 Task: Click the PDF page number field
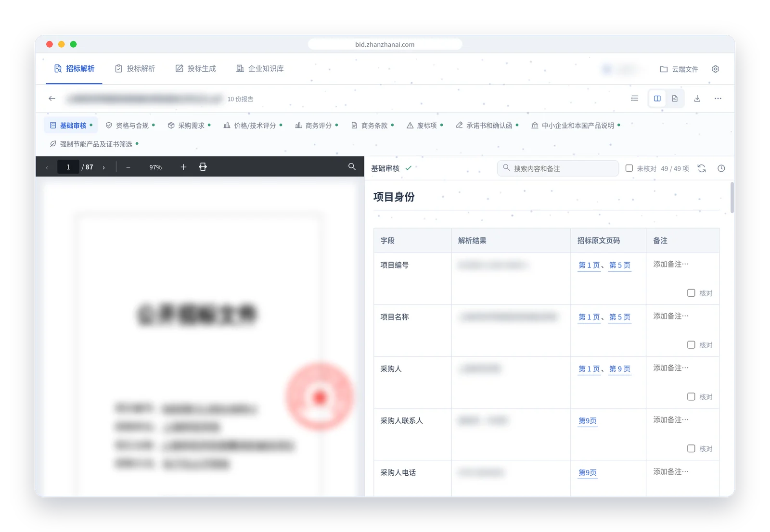tap(68, 167)
